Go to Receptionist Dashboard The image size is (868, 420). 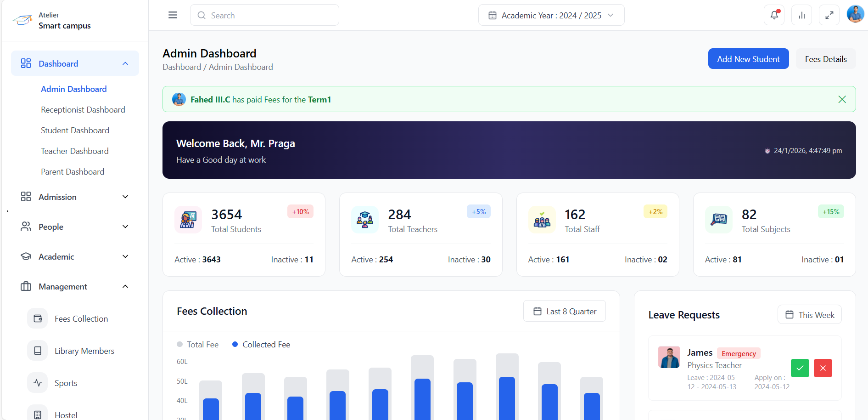tap(83, 110)
